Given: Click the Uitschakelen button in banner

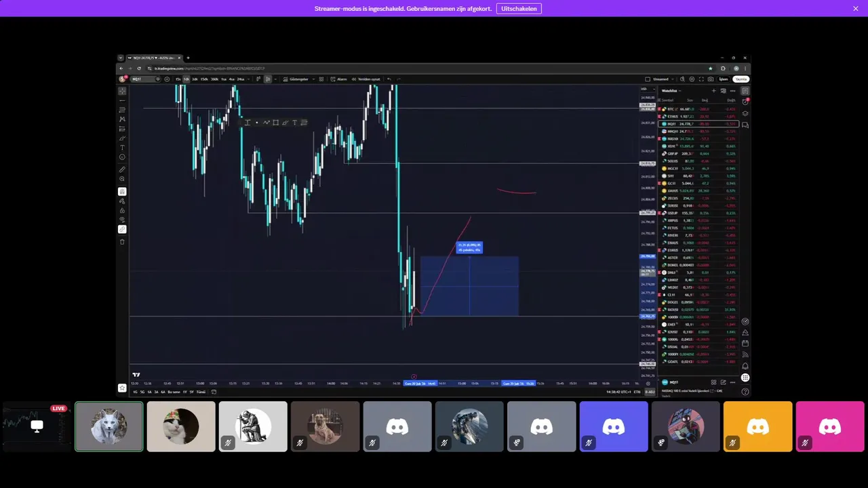Looking at the screenshot, I should click(519, 8).
